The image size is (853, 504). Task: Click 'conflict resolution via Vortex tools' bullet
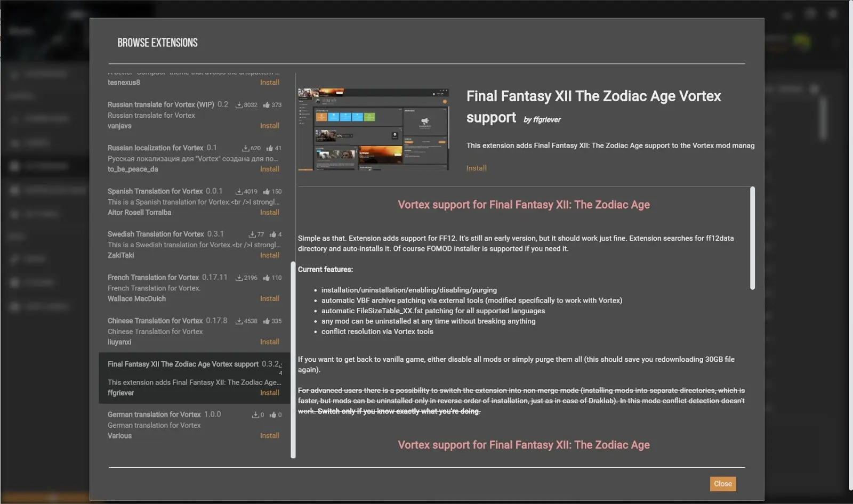point(377,331)
